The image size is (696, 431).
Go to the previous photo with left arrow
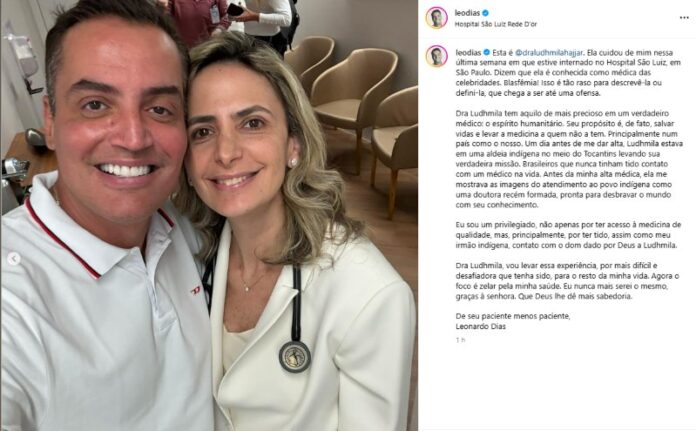point(14,259)
